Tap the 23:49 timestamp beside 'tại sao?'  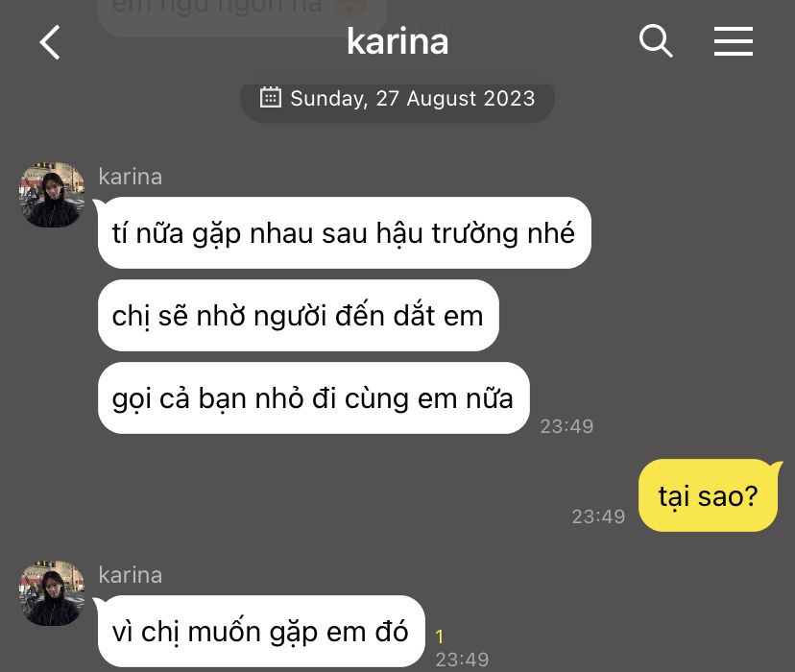click(x=598, y=516)
